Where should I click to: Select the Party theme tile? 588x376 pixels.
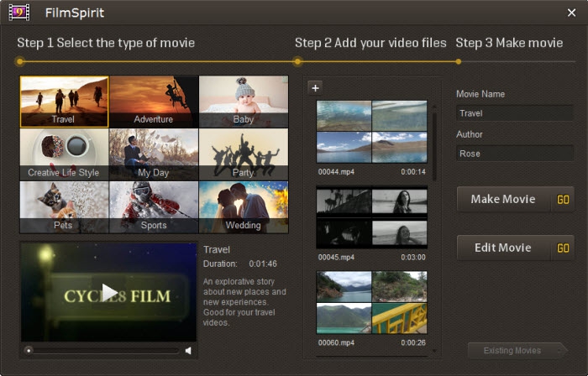[244, 154]
